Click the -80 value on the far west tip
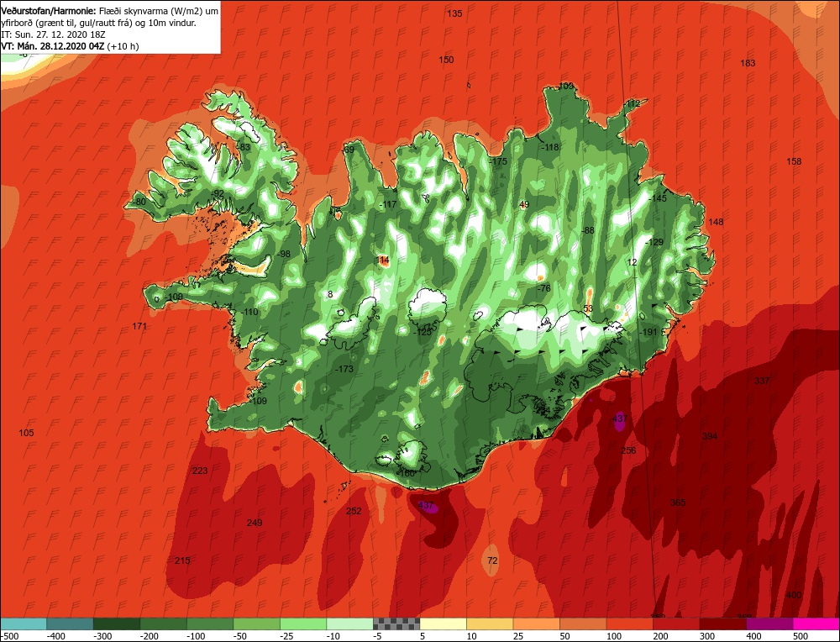The height and width of the screenshot is (642, 840). pos(139,202)
